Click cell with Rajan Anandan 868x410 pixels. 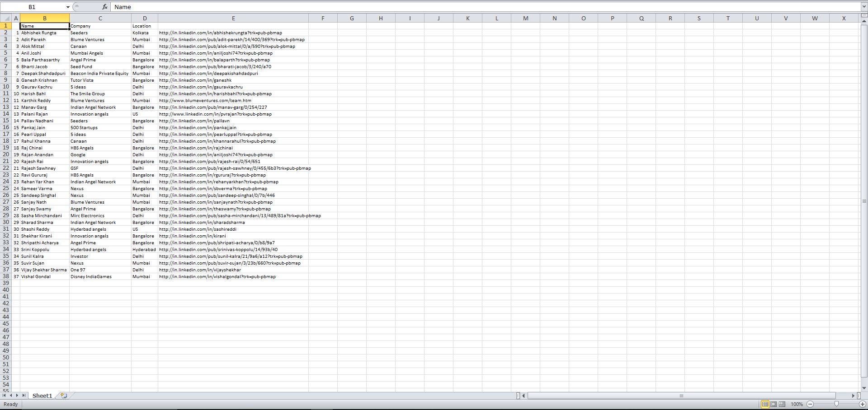(x=45, y=154)
